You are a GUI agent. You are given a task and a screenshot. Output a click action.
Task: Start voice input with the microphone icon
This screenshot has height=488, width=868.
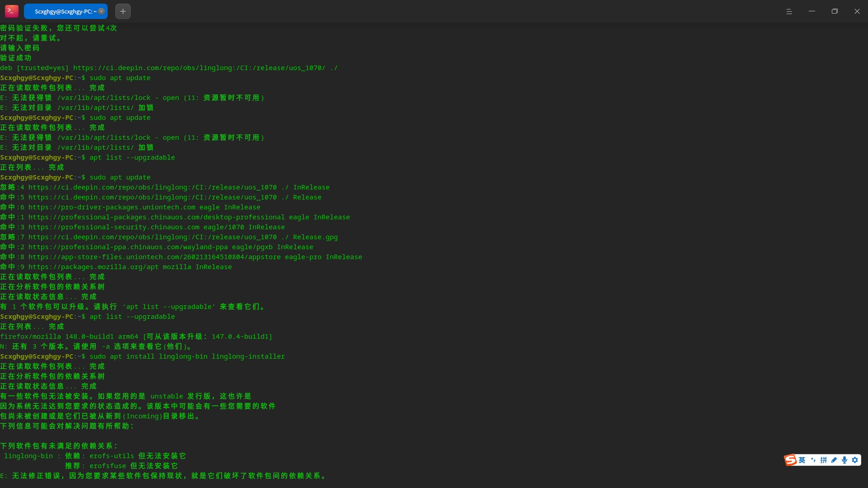click(x=844, y=460)
